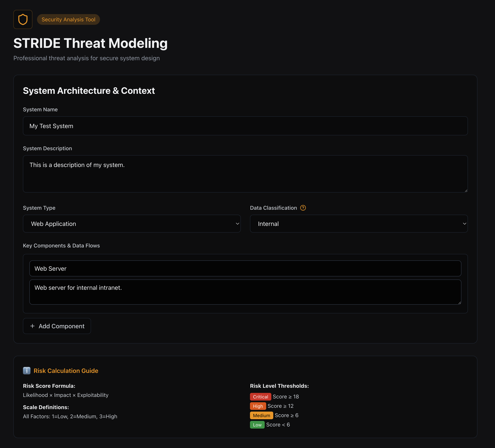
Task: Click the 'Score < 6' threshold text
Action: pos(278,425)
